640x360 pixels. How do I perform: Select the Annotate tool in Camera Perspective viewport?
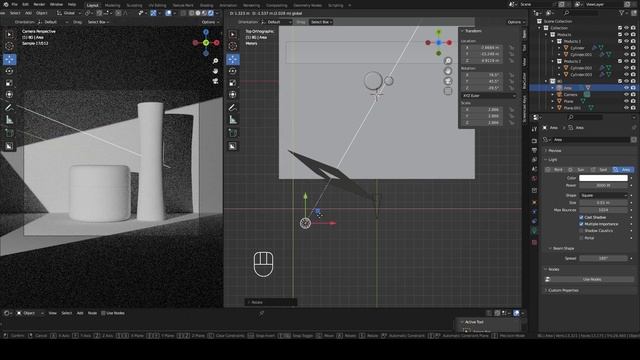point(9,108)
